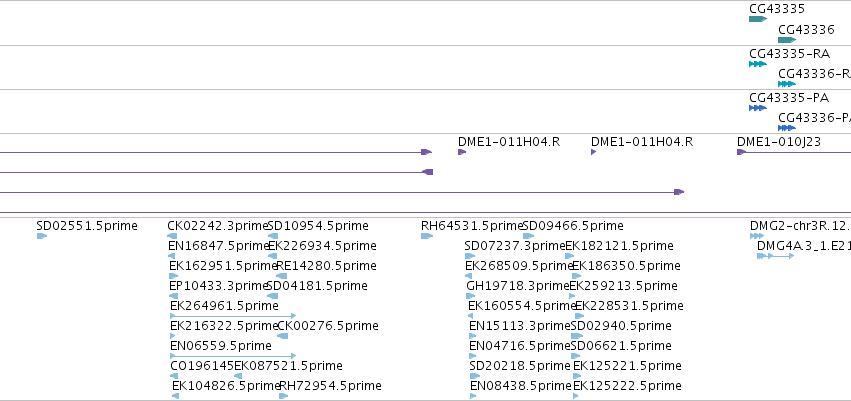This screenshot has height=401, width=851.
Task: Select the RH64531.5prime EST arrow glyph
Action: [x=427, y=236]
